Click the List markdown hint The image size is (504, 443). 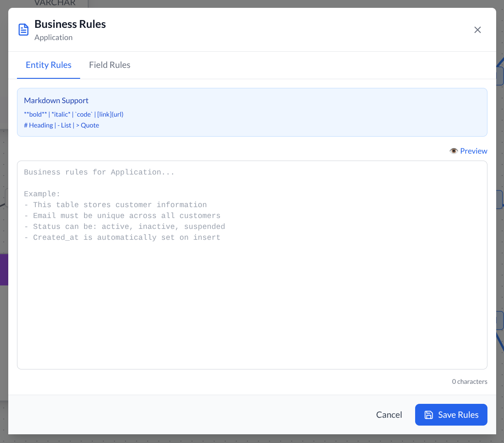(x=64, y=125)
